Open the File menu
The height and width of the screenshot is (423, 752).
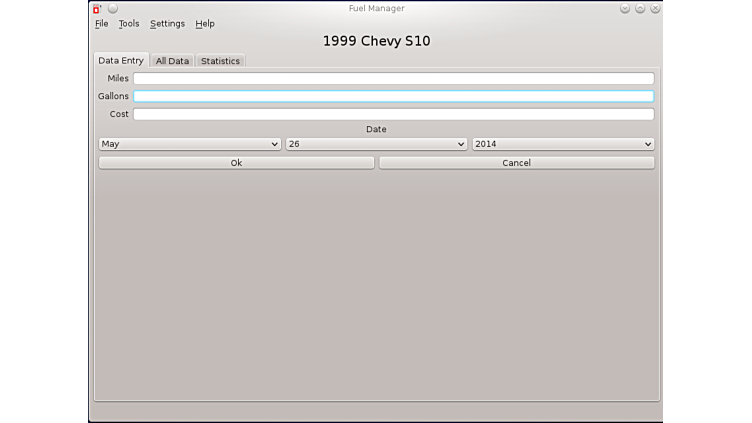(x=101, y=24)
